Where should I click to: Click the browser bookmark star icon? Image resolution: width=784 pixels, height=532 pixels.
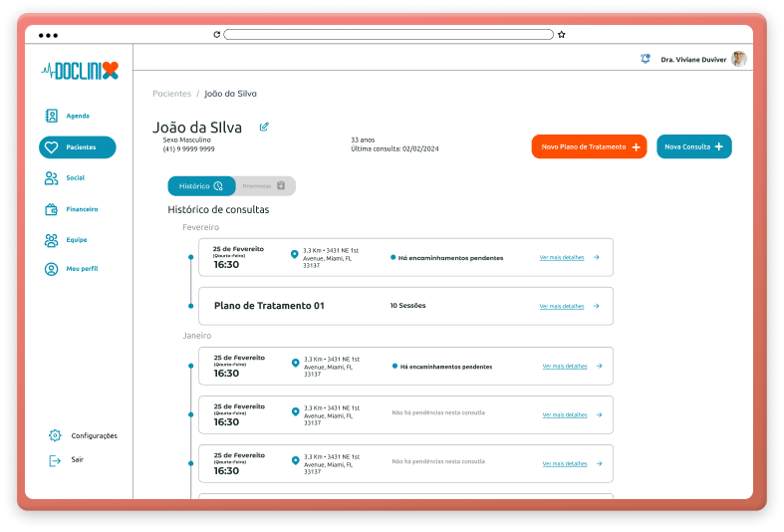(x=562, y=34)
